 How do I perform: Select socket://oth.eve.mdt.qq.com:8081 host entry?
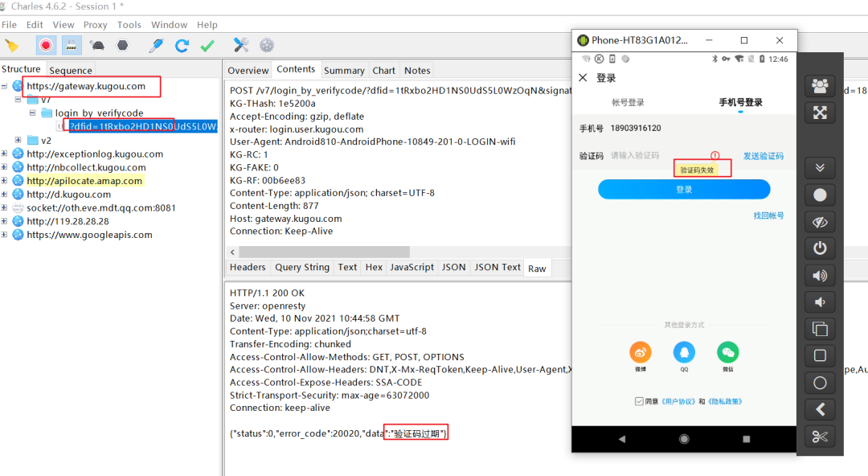(x=101, y=207)
